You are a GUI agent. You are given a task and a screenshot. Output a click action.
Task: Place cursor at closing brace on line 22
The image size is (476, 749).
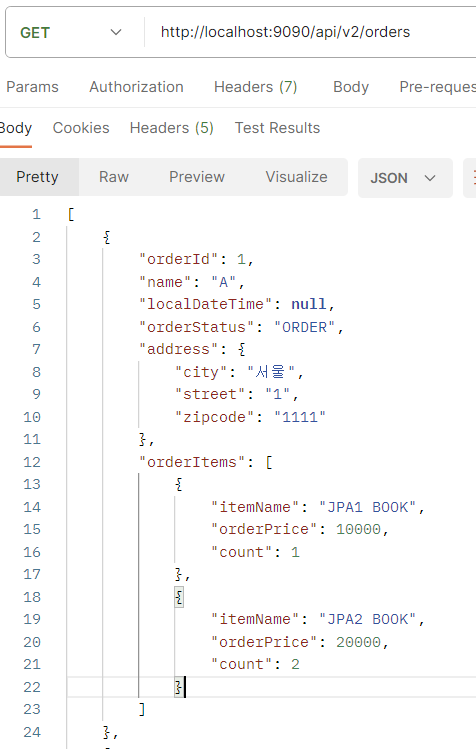tap(179, 687)
